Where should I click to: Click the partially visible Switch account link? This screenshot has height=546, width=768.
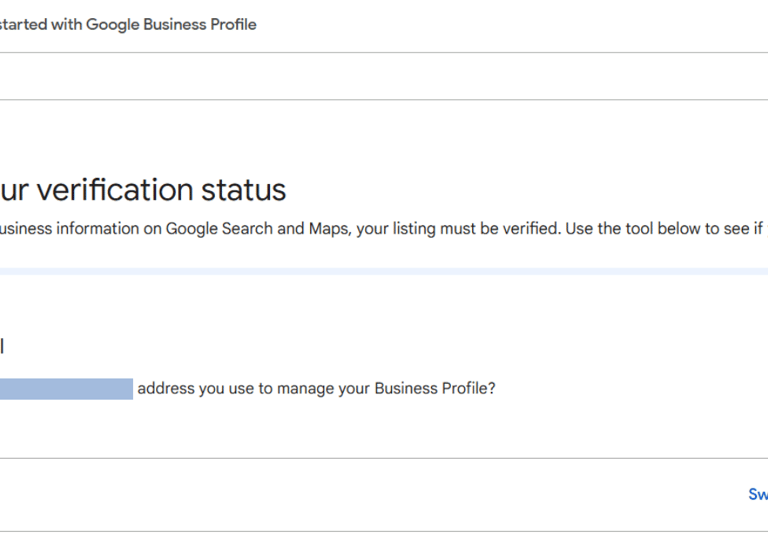[x=757, y=494]
